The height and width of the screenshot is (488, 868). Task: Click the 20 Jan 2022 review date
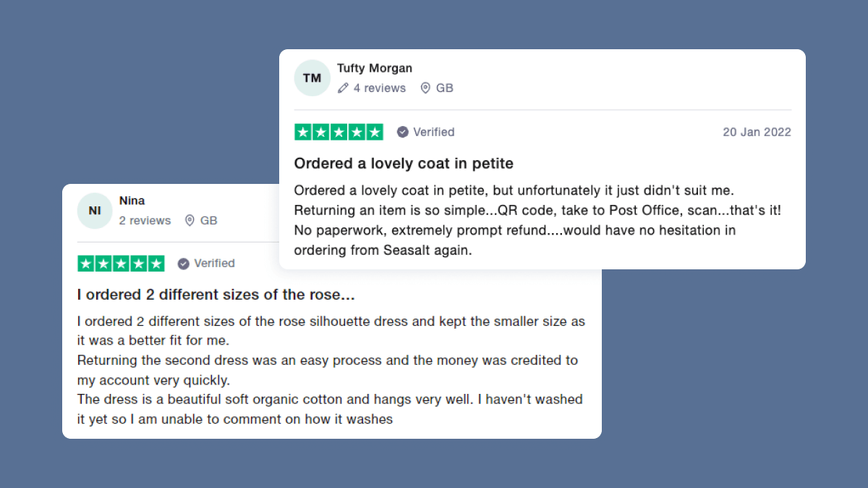[x=757, y=132]
